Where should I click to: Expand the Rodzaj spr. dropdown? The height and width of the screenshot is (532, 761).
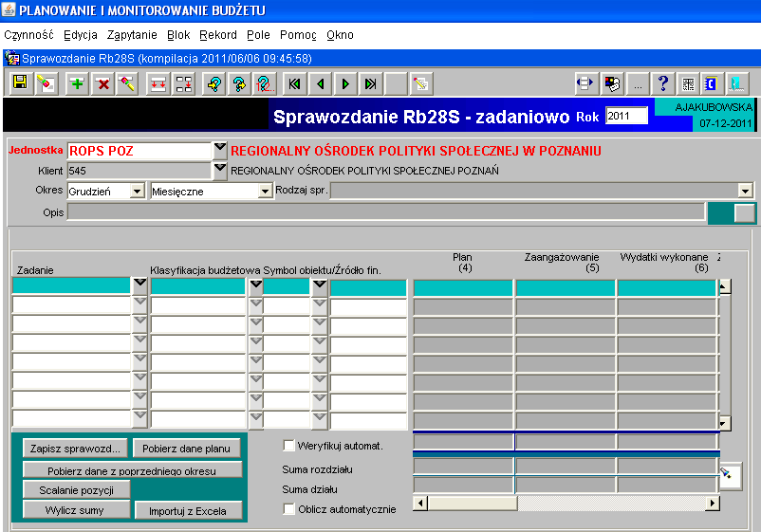[746, 191]
